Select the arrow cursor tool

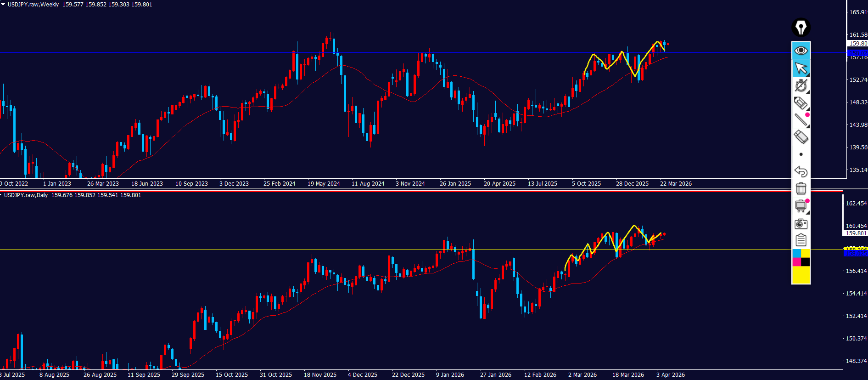pos(801,68)
